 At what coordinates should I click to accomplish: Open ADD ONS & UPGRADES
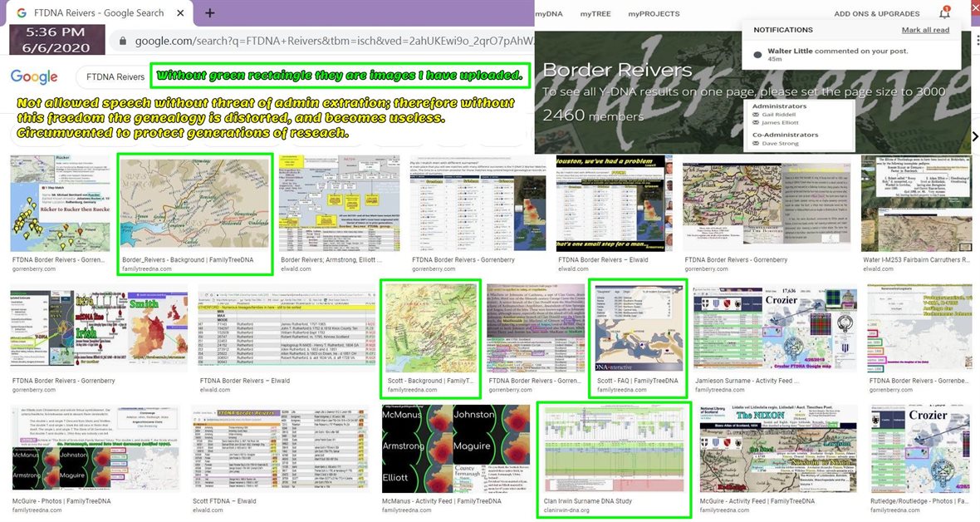pos(876,14)
